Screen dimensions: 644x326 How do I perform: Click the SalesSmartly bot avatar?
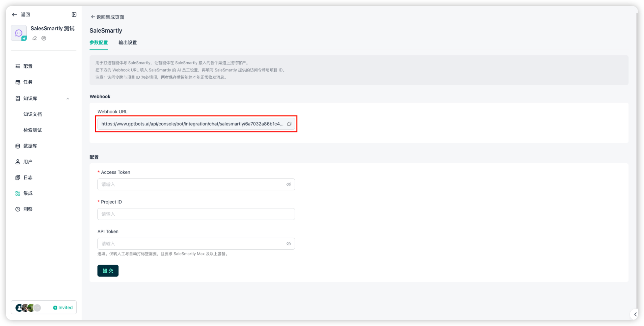[19, 33]
